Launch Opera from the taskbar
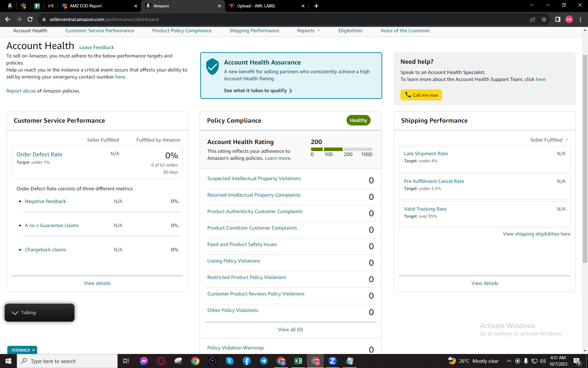 (161, 361)
